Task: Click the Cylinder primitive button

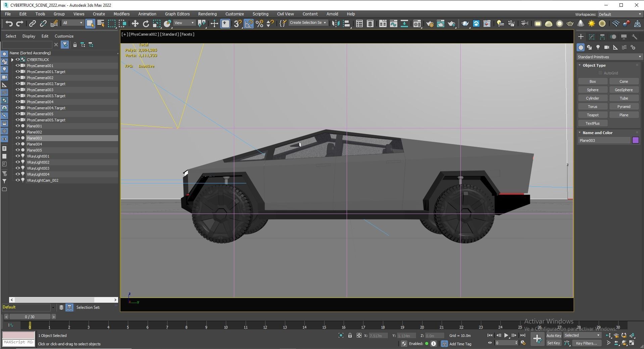Action: coord(593,98)
